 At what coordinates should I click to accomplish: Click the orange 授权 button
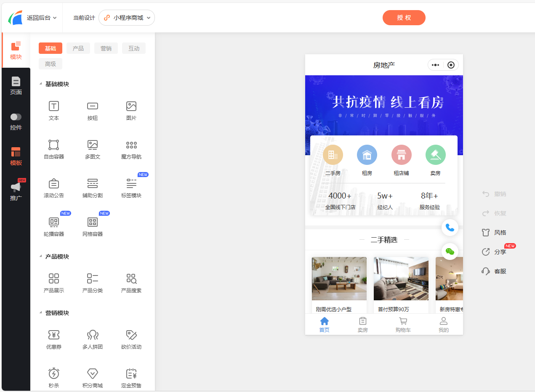point(404,18)
